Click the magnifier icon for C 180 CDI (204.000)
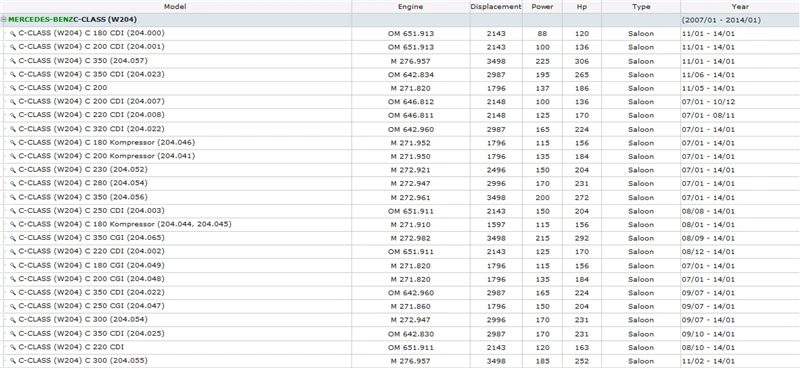Screen dimensions: 800x368 (13, 34)
